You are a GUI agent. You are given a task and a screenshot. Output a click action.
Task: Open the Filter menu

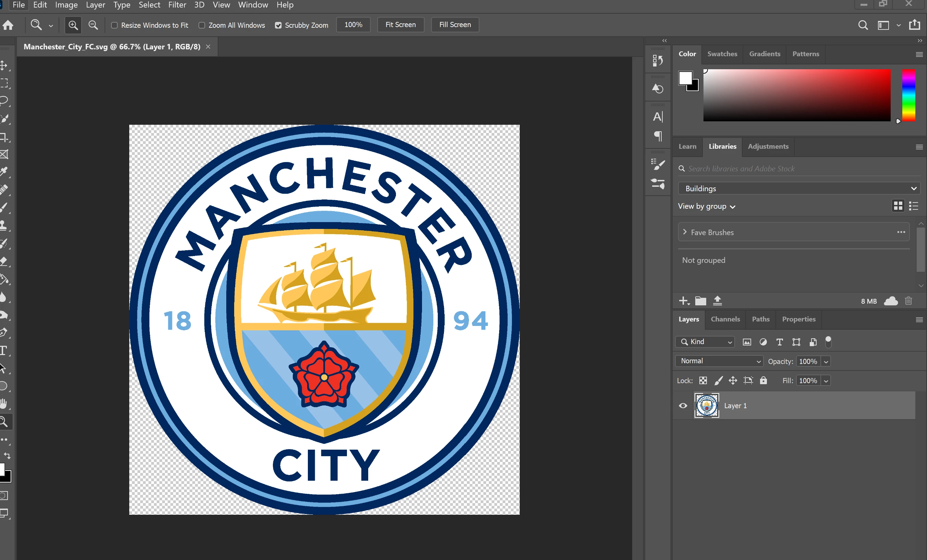point(177,5)
